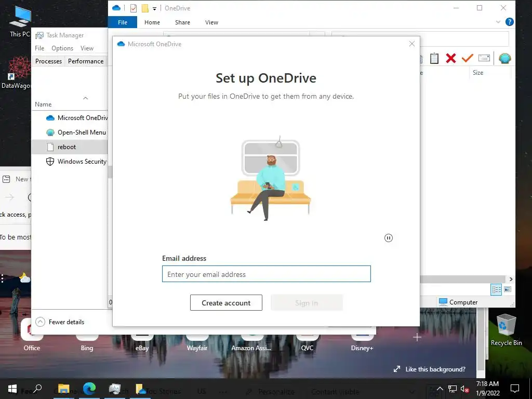Click the Bing quick link tile
The image size is (532, 399).
[x=87, y=343]
